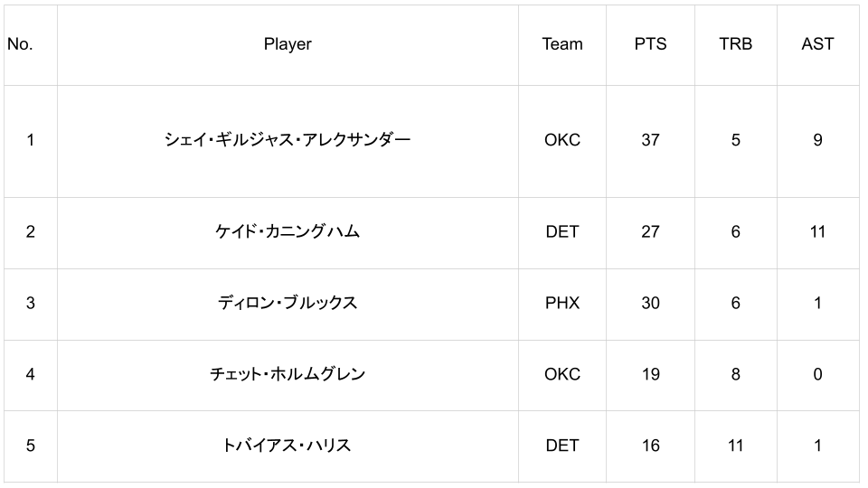
Task: Click assists cell showing 9
Action: tap(817, 140)
